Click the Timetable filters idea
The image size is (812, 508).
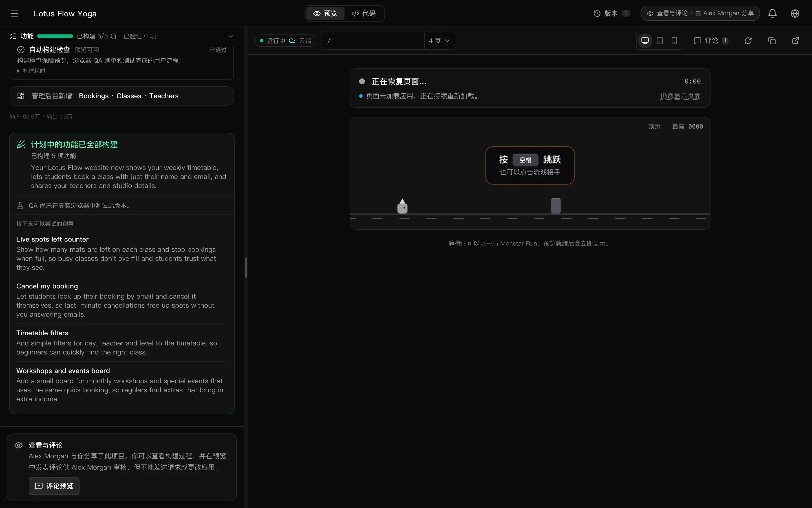(122, 342)
